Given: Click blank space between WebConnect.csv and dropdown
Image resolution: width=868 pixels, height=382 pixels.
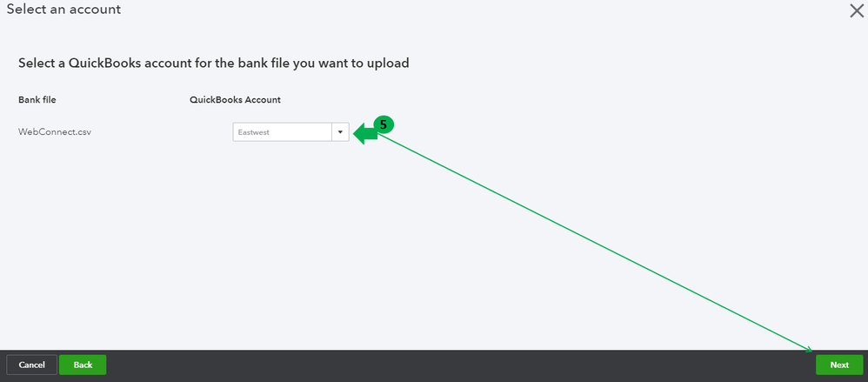Looking at the screenshot, I should 161,132.
